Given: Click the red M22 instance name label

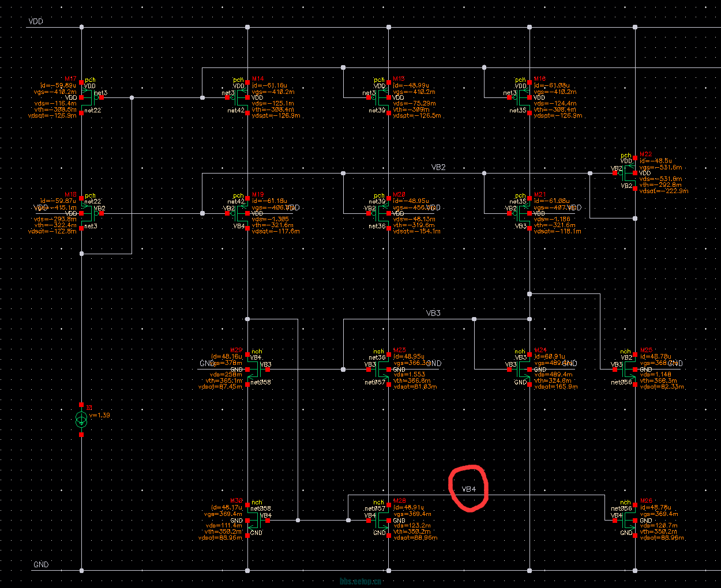Looking at the screenshot, I should tap(645, 154).
